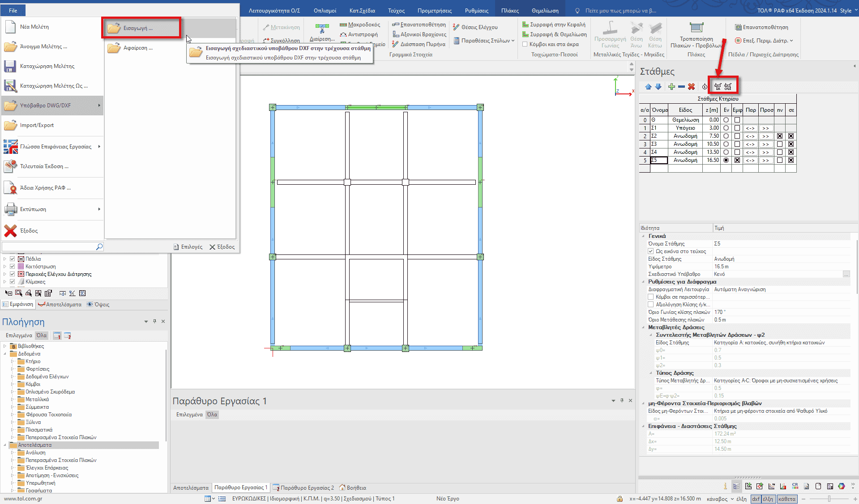Image resolution: width=859 pixels, height=504 pixels.
Task: Click the Επιλογές button in File menu
Action: point(188,247)
